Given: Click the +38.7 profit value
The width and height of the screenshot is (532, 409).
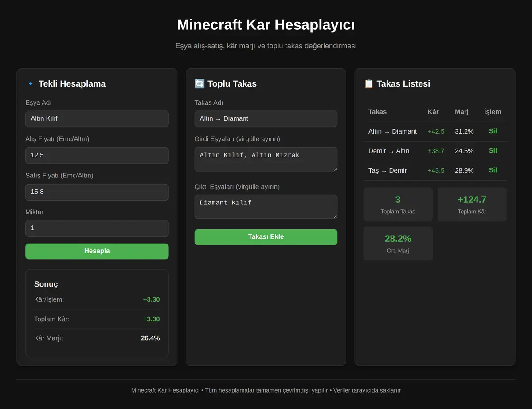Looking at the screenshot, I should (x=436, y=151).
